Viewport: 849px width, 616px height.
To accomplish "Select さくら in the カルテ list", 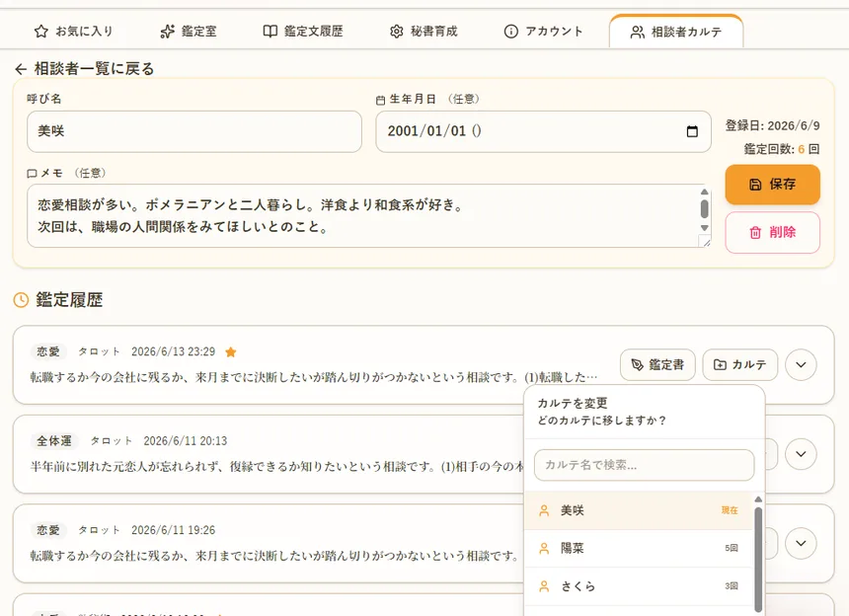I will (x=639, y=586).
